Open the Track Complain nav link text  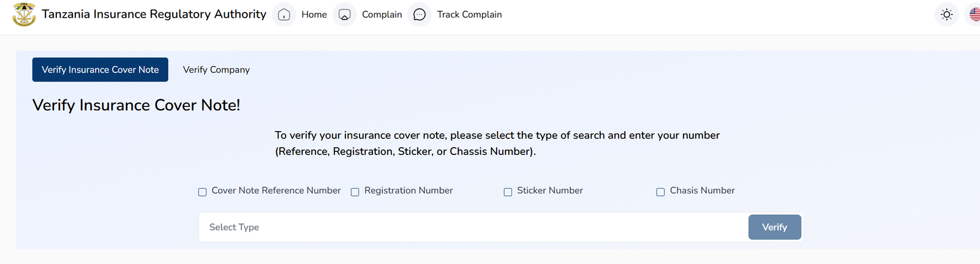pyautogui.click(x=469, y=14)
